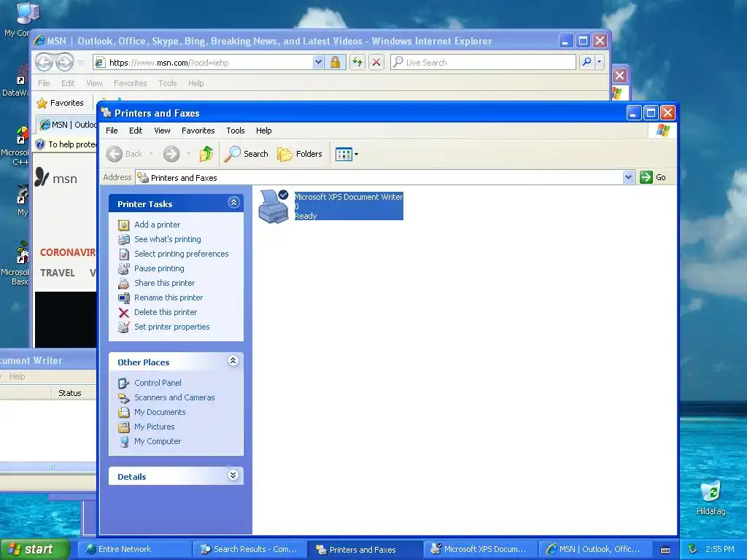Open the Internet Explorer URL dropdown
Screen dimensions: 747x560
point(318,62)
